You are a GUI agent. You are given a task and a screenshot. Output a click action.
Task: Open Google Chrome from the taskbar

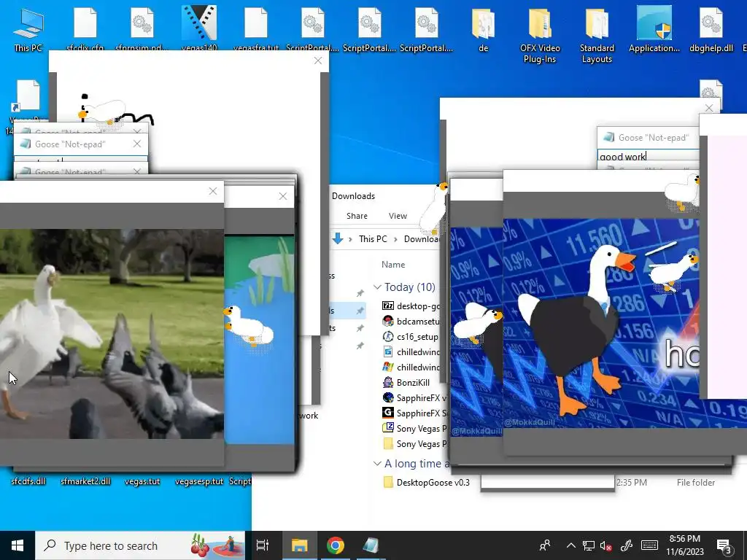336,545
